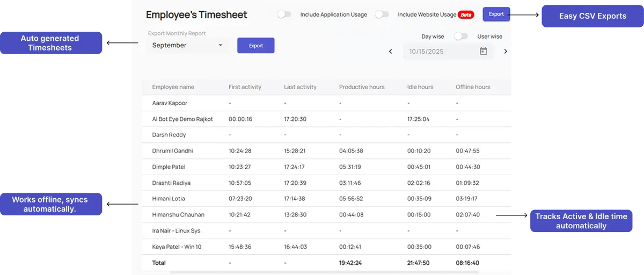
Task: Go to previous day arrow
Action: (391, 52)
